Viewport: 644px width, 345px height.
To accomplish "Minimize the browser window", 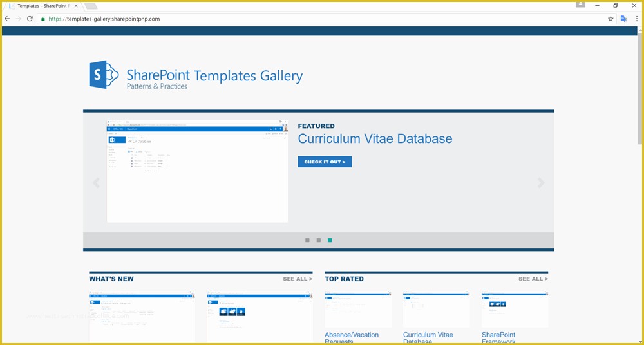I will 597,6.
